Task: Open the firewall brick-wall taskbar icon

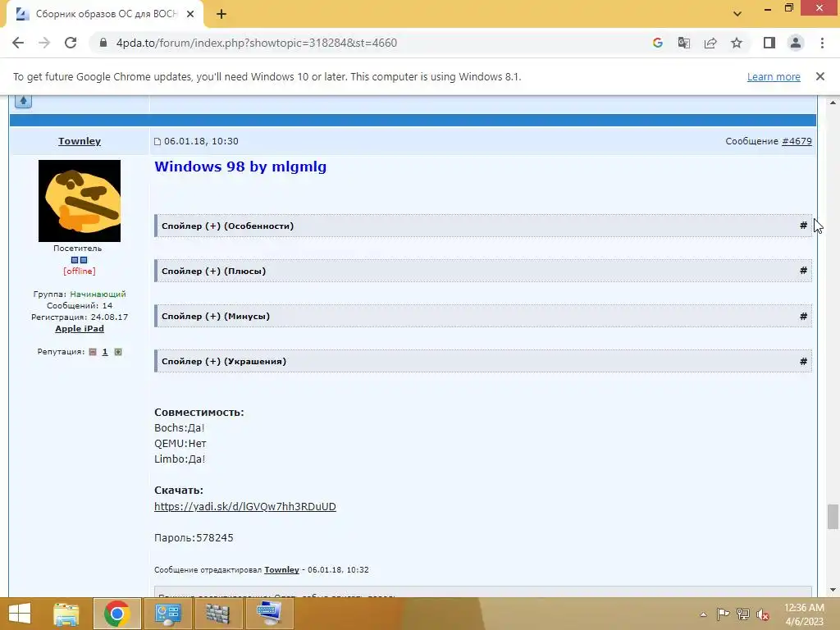Action: pyautogui.click(x=217, y=614)
